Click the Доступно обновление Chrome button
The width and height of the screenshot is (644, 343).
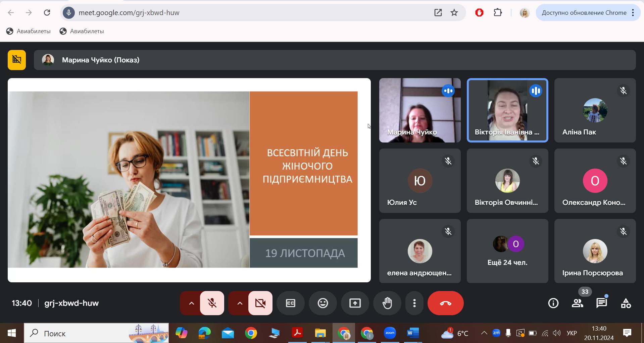pos(584,13)
